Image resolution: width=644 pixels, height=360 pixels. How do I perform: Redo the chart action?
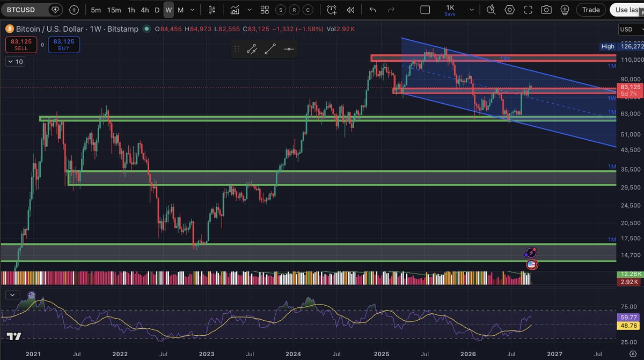pos(391,10)
